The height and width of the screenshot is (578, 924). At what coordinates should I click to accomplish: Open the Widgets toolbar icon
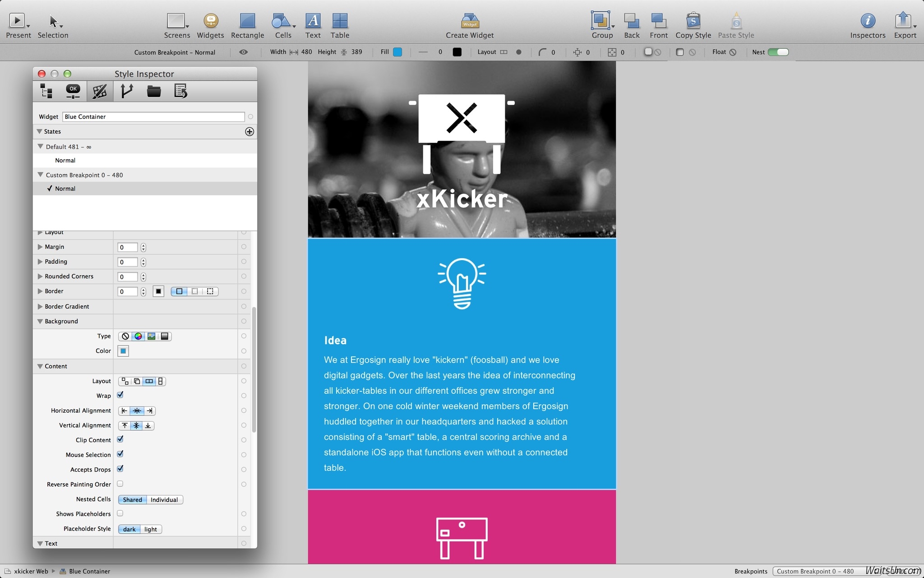[x=211, y=21]
